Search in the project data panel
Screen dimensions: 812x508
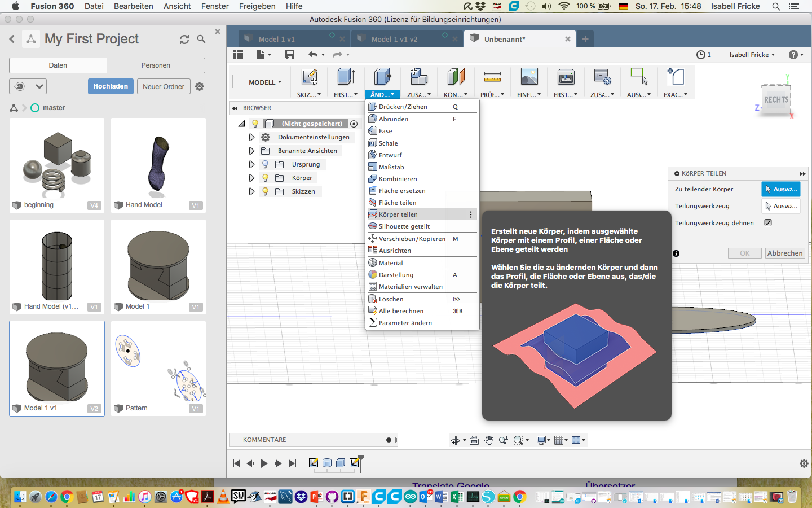click(201, 40)
